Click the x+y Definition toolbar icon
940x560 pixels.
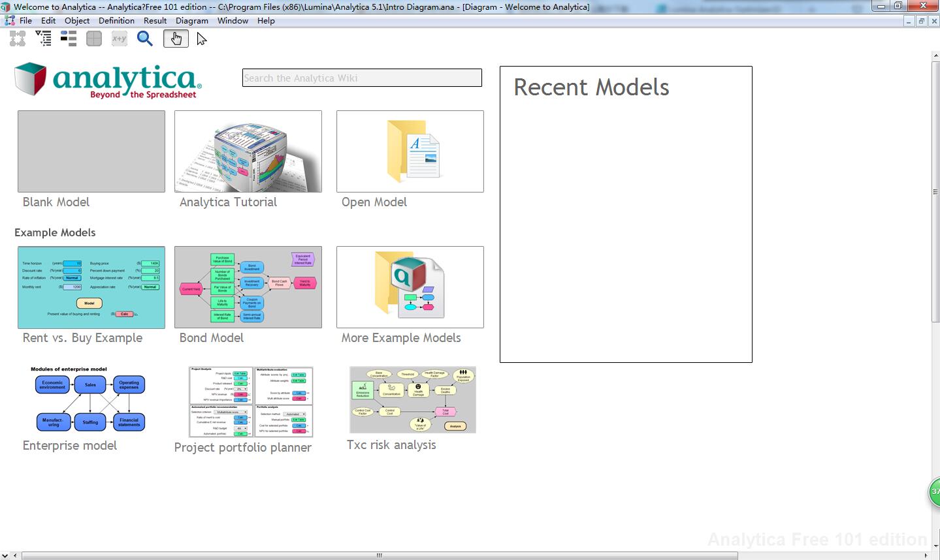click(119, 39)
